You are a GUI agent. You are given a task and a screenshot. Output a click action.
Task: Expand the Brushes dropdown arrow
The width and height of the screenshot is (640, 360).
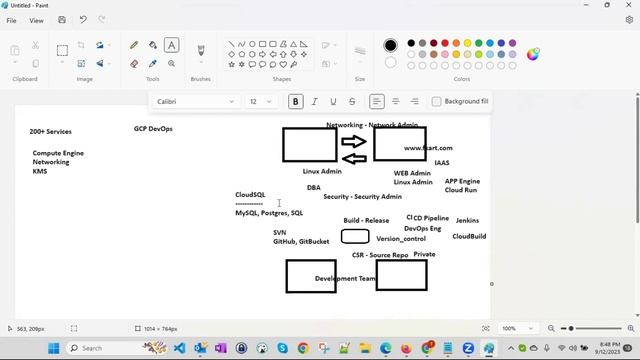201,62
